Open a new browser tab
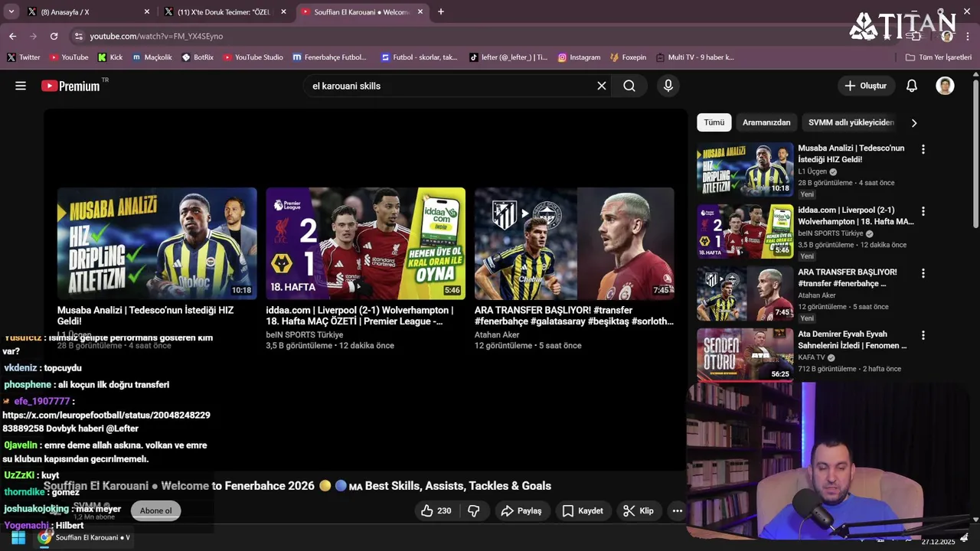The width and height of the screenshot is (980, 551). pyautogui.click(x=441, y=11)
